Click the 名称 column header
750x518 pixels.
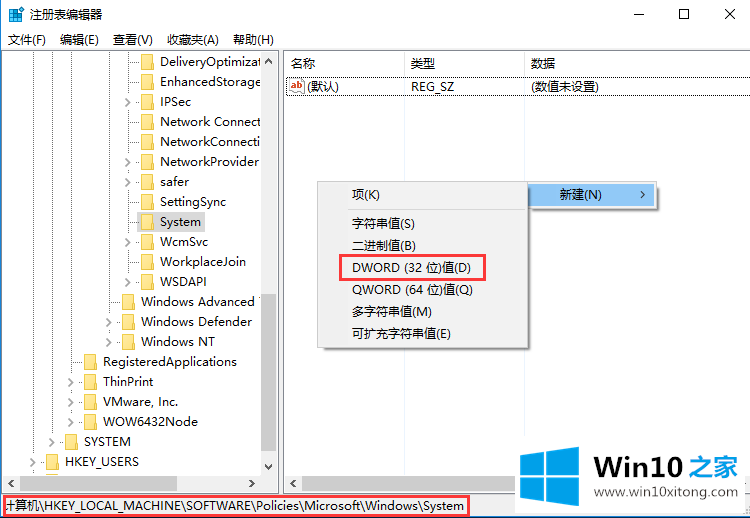pyautogui.click(x=303, y=63)
